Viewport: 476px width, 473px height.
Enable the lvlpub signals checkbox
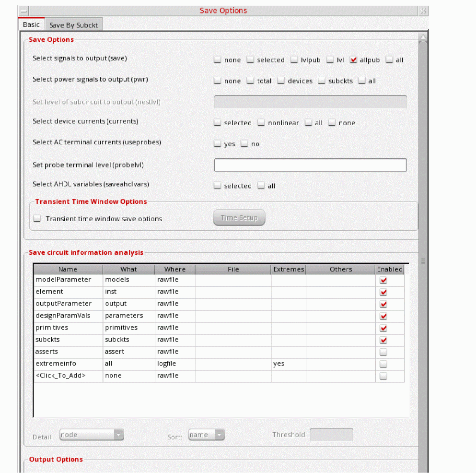(294, 60)
